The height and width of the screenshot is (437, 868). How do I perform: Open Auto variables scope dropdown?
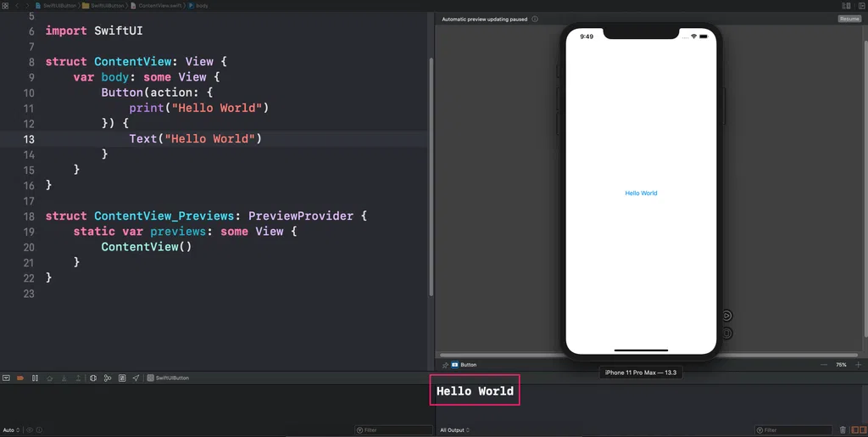coord(11,430)
